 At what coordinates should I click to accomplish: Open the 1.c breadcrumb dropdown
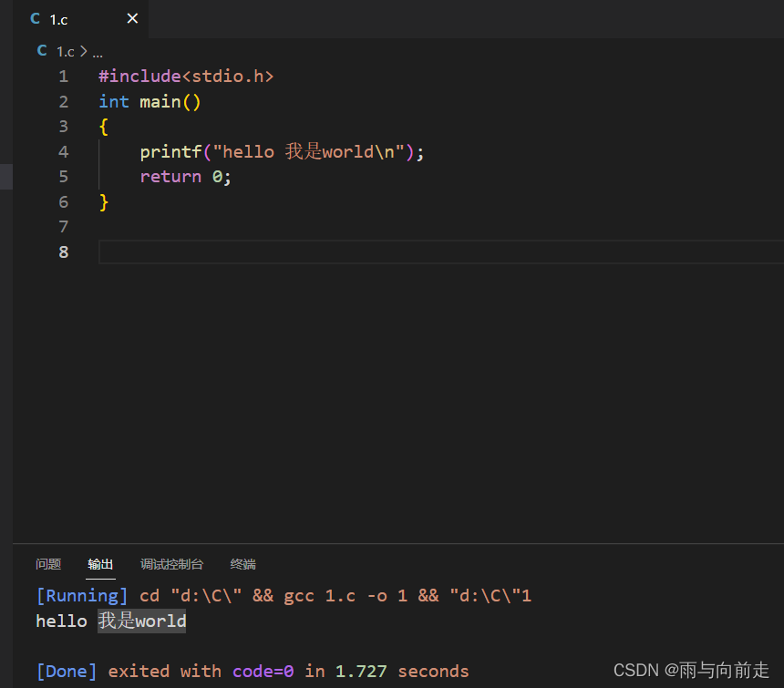point(66,51)
